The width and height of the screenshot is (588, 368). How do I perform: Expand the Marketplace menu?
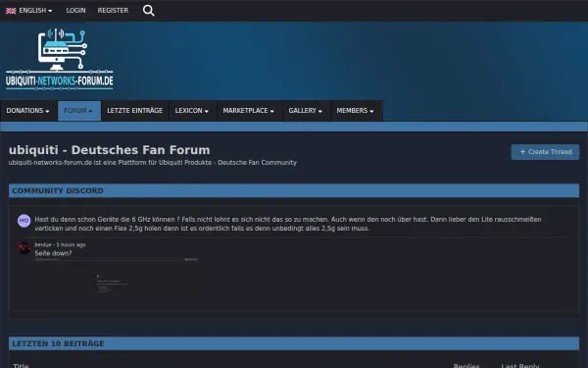tap(249, 111)
